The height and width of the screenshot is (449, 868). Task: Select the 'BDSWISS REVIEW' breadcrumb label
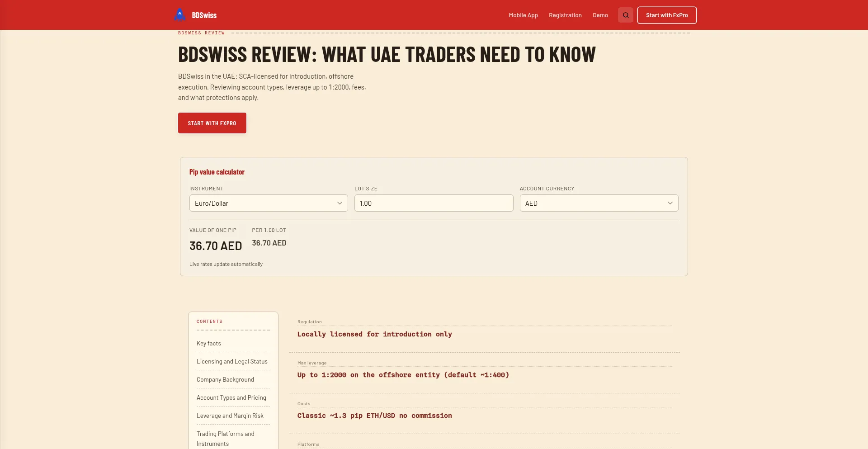(x=201, y=33)
